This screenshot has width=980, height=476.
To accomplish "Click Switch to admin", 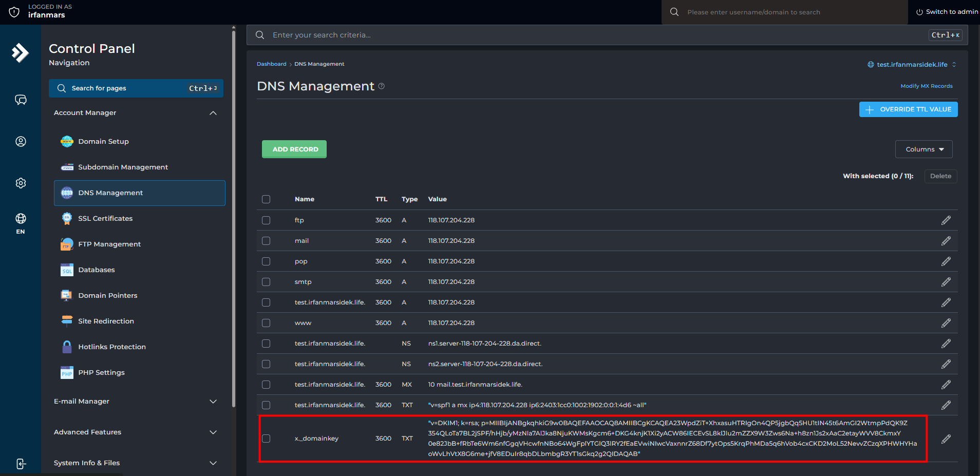I will (x=947, y=12).
